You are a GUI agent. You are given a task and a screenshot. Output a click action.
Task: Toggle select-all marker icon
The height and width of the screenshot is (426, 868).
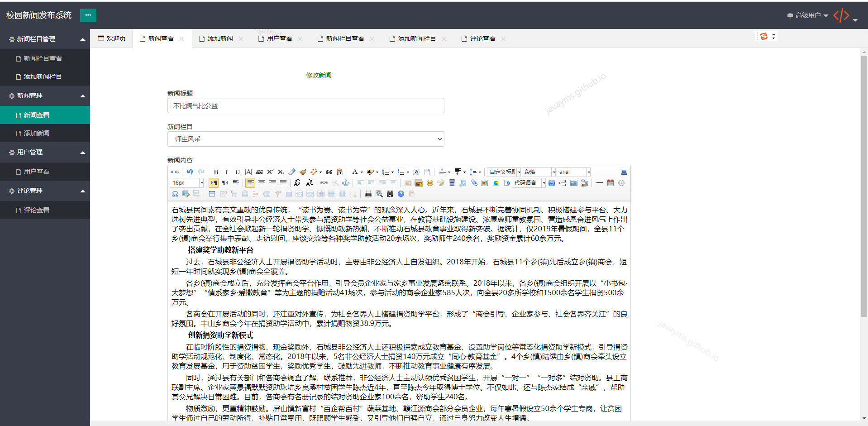[416, 172]
